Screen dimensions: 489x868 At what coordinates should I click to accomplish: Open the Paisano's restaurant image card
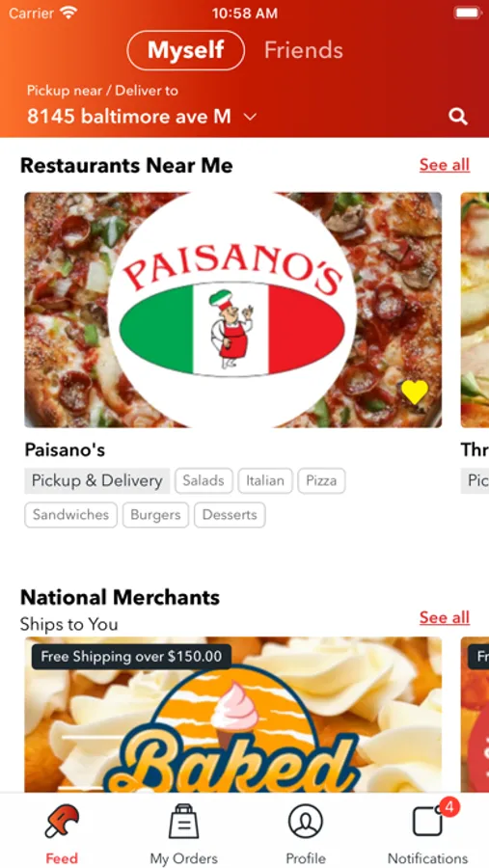coord(233,310)
